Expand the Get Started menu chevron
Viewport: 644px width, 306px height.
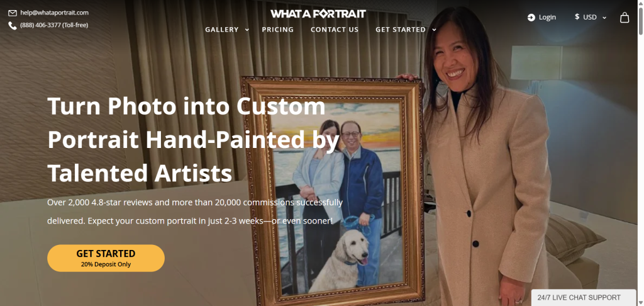click(434, 30)
